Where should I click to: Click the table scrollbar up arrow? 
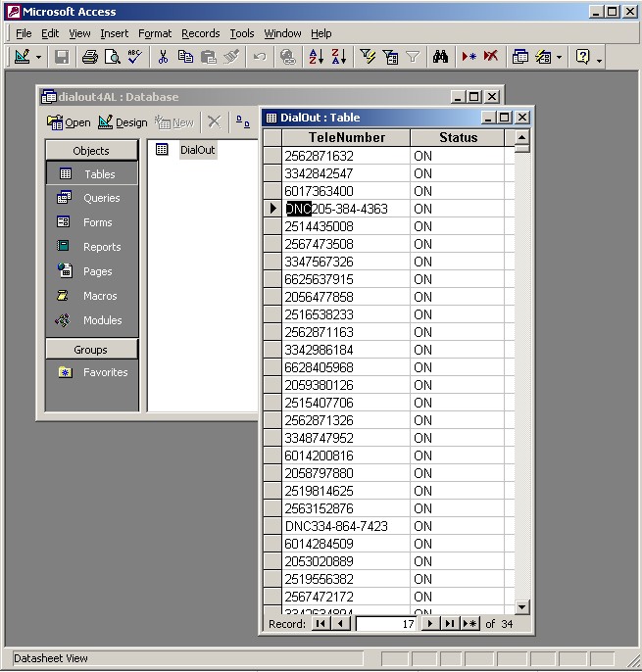click(x=521, y=137)
